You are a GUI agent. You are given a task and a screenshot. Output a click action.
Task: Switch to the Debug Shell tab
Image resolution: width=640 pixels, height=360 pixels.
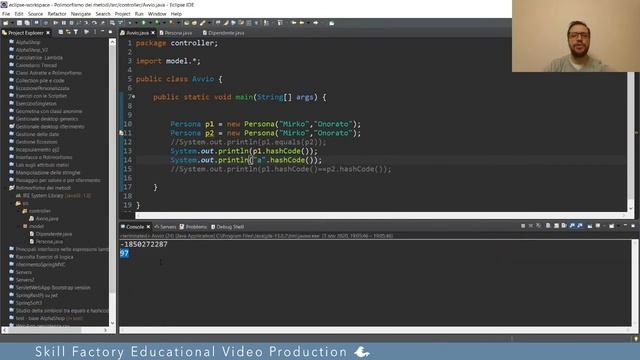(x=227, y=227)
